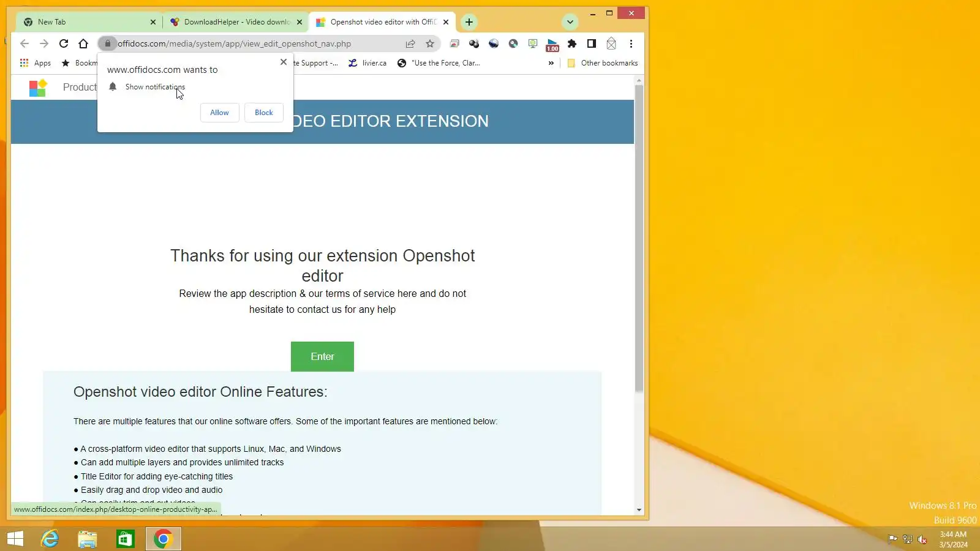The height and width of the screenshot is (551, 980).
Task: Open the three-spheres extension in the toolbar
Action: (474, 43)
